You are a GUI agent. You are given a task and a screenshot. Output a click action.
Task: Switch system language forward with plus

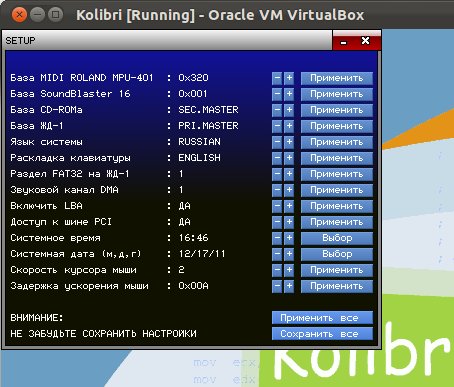pos(289,142)
